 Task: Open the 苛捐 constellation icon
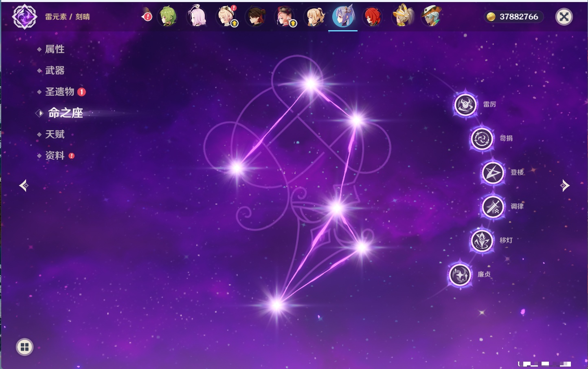[x=482, y=139]
